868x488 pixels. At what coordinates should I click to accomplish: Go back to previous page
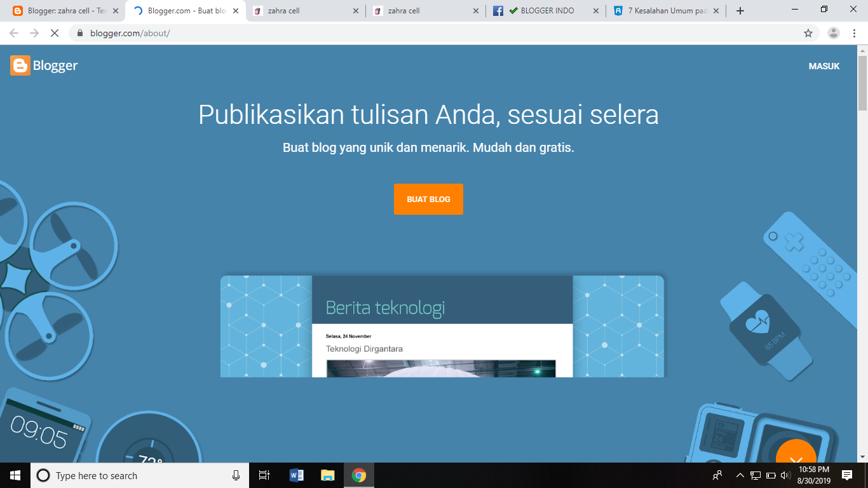(x=14, y=33)
